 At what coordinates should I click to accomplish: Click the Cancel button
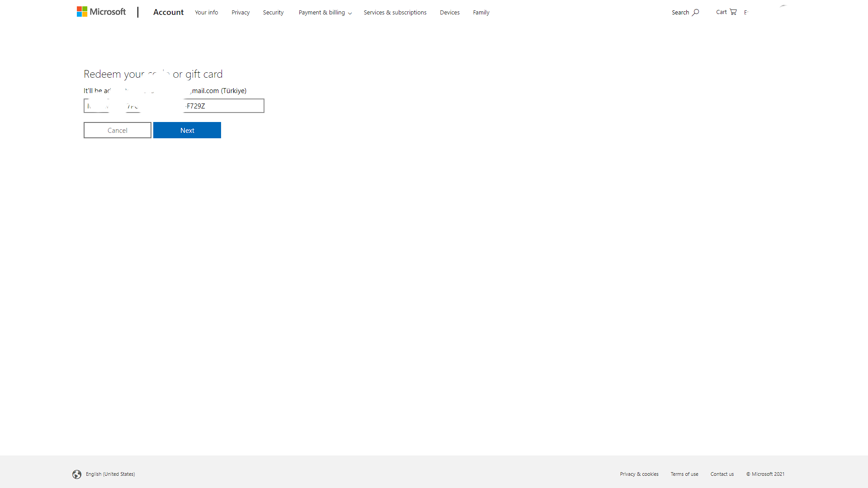pos(118,130)
